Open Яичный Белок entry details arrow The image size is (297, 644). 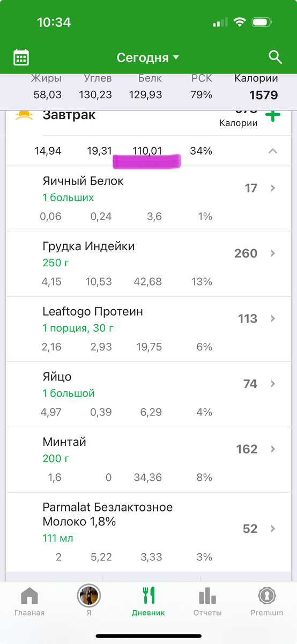coord(273,188)
